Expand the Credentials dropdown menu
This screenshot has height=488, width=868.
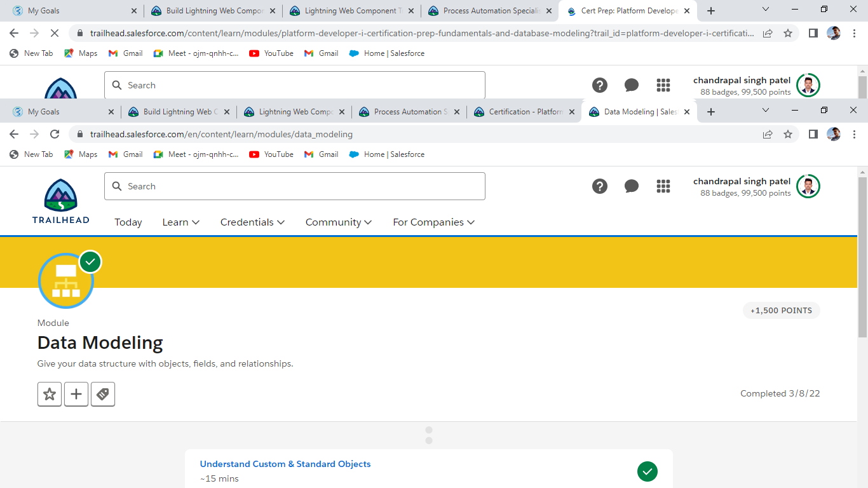tap(252, 222)
